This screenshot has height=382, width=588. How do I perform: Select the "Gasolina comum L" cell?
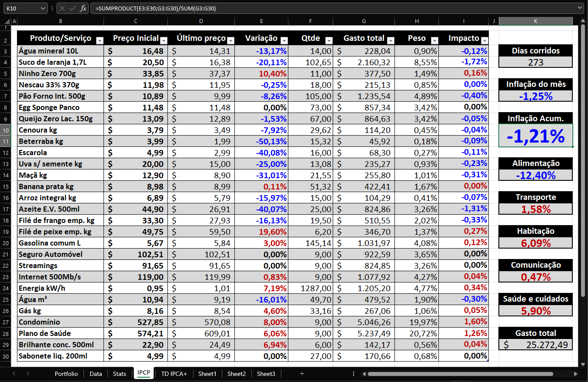pyautogui.click(x=60, y=243)
